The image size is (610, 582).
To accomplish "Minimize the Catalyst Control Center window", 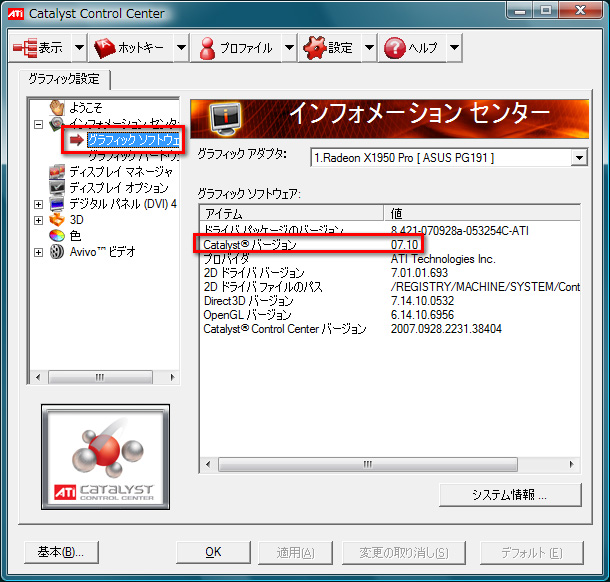I will click(x=520, y=11).
